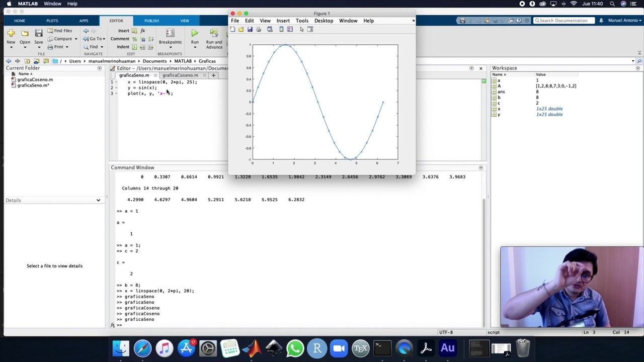Image resolution: width=644 pixels, height=362 pixels.
Task: Open the Figure 1 File menu
Action: (x=235, y=21)
